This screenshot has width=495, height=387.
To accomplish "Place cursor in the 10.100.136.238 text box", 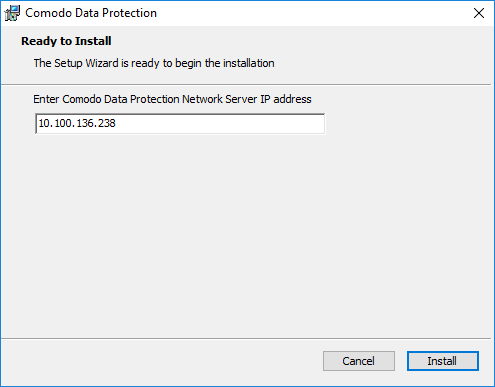I will [180, 123].
